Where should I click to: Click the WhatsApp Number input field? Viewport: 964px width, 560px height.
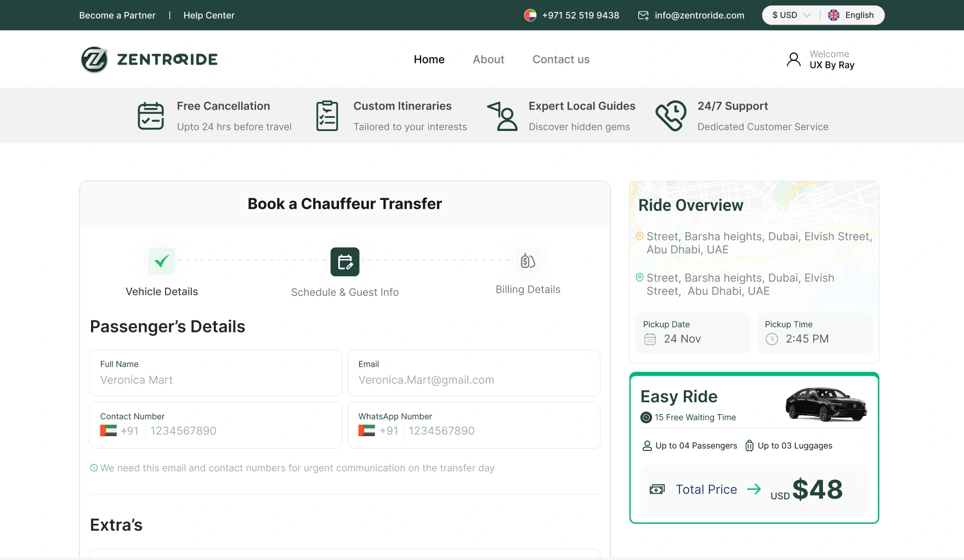pyautogui.click(x=474, y=425)
